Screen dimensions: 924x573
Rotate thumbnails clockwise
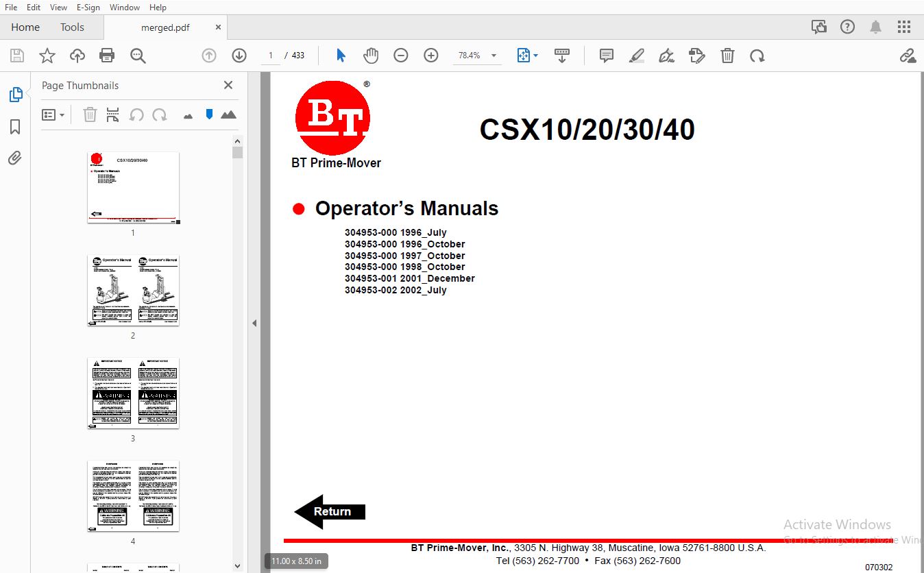[160, 114]
